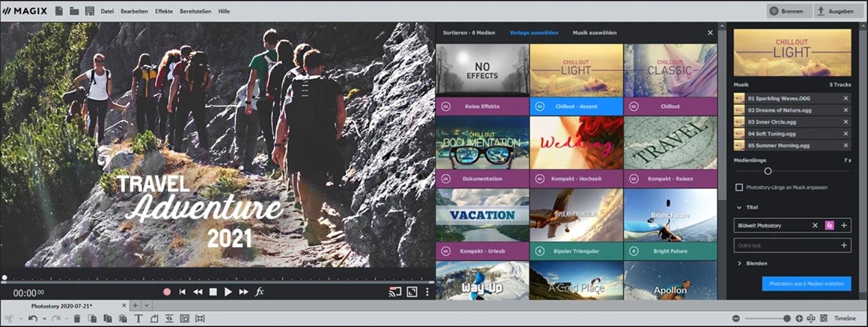Toggle fullscreen preview mode
This screenshot has height=327, width=868.
pyautogui.click(x=412, y=292)
